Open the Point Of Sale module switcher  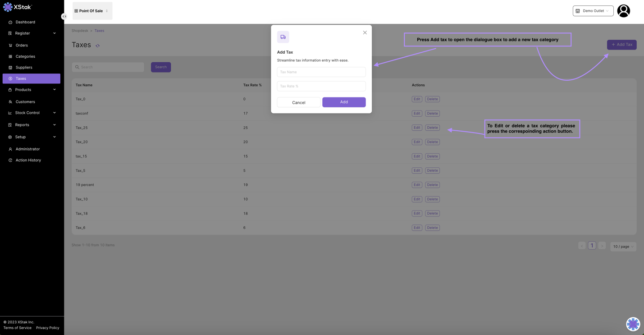(x=92, y=11)
